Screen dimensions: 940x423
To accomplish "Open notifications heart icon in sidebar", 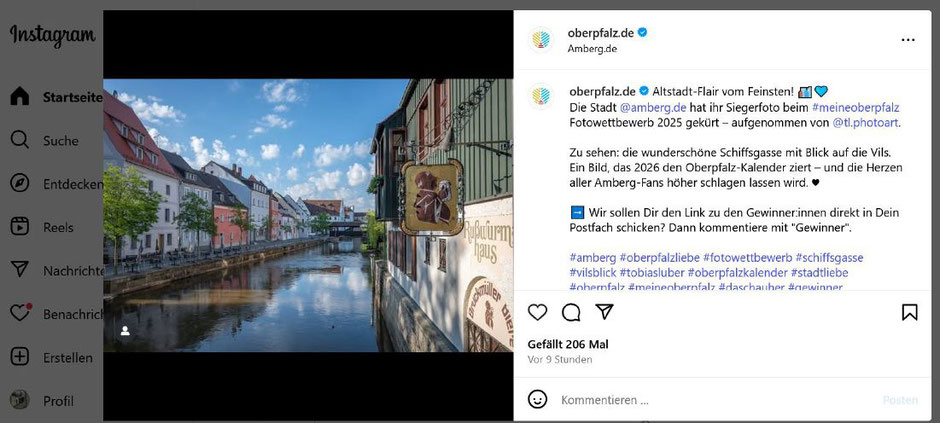I will (x=20, y=313).
